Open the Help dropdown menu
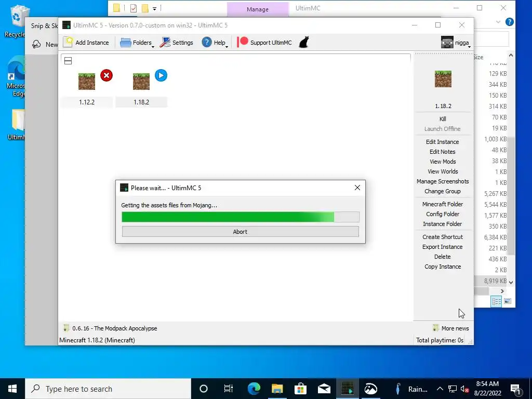 point(215,43)
